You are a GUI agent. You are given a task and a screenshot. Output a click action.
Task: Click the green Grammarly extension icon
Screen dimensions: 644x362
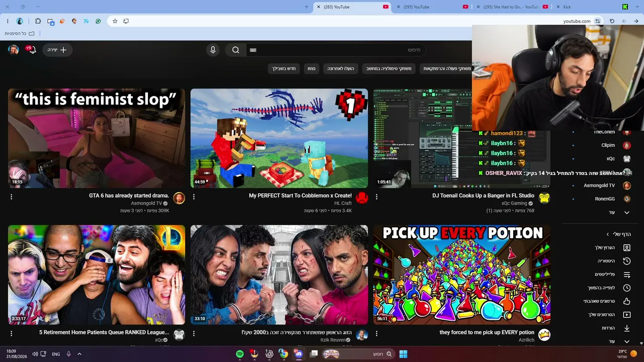tap(98, 21)
